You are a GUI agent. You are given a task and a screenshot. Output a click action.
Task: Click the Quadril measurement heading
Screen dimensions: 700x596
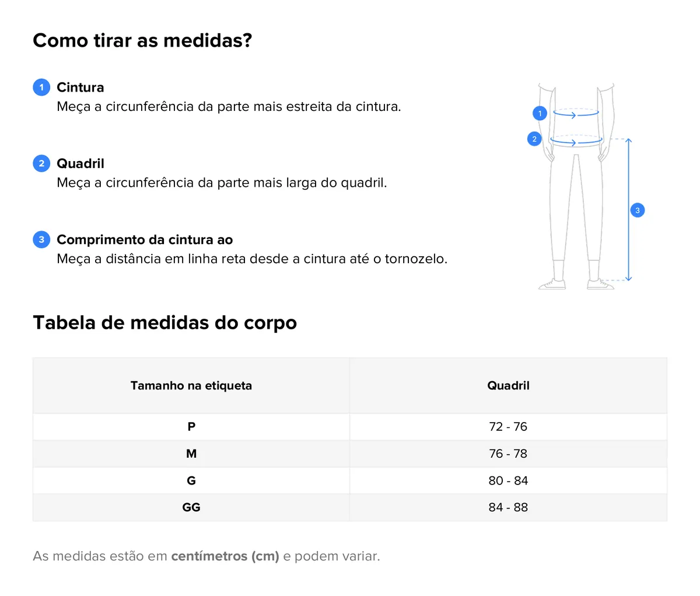coord(80,163)
